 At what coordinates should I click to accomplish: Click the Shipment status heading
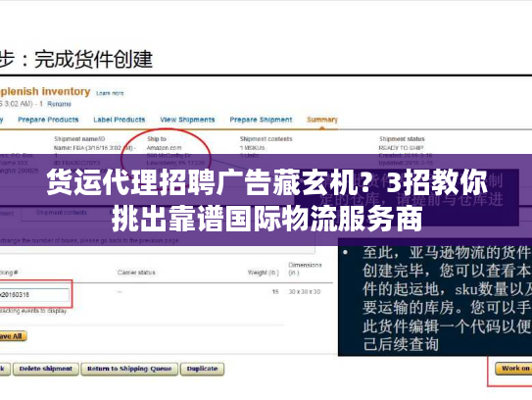click(402, 139)
